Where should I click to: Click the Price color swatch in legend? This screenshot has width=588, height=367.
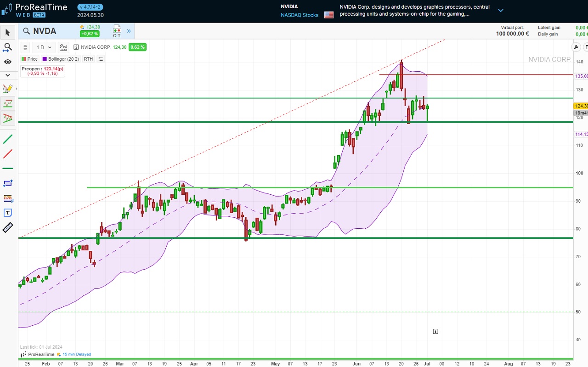tap(23, 59)
